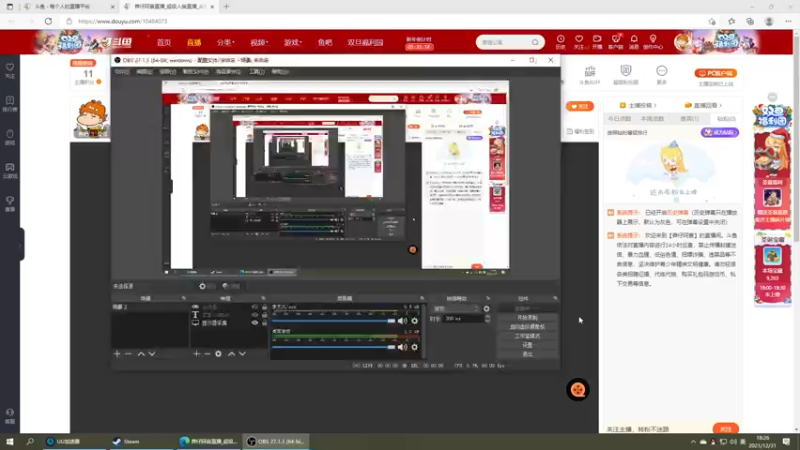This screenshot has width=800, height=450.
Task: Click the start recording button in OBS controls
Action: 527,317
